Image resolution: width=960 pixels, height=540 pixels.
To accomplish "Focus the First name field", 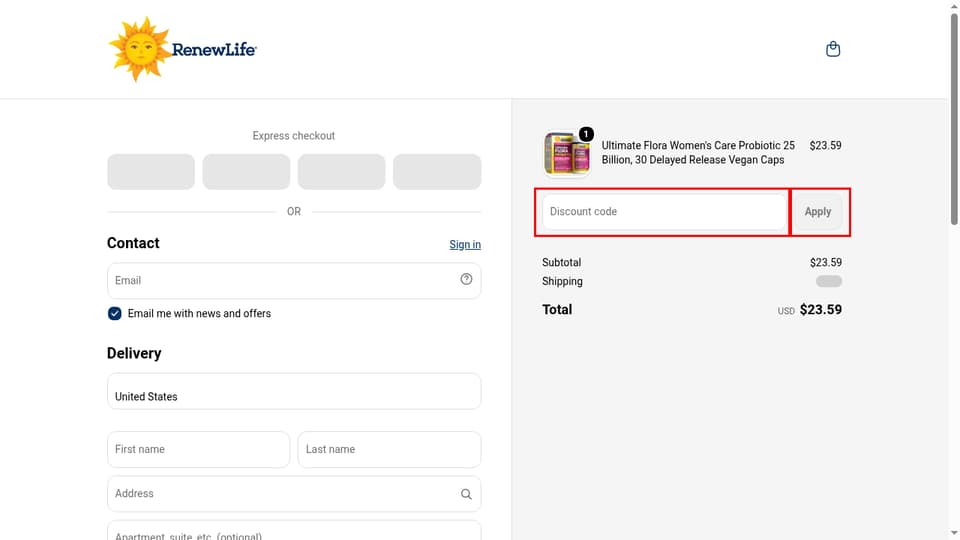I will 198,449.
